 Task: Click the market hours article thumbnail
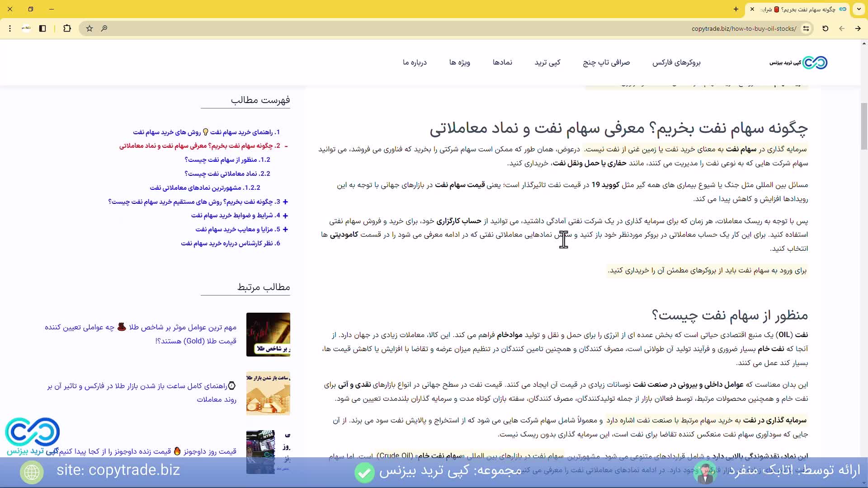click(268, 393)
